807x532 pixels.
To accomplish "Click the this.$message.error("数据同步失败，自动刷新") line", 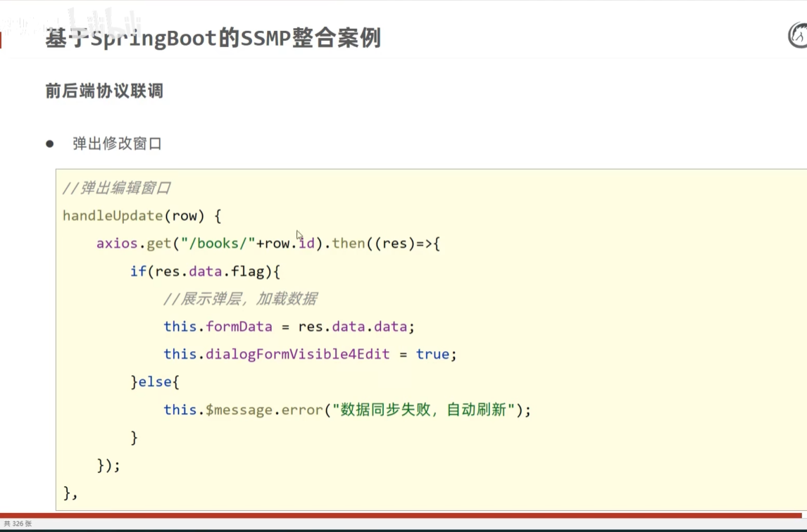I will click(347, 410).
